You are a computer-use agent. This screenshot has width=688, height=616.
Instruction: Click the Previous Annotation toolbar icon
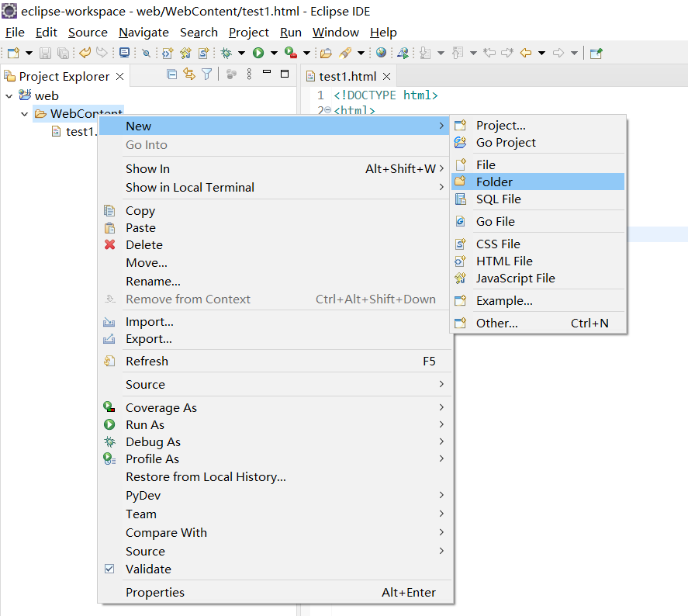pyautogui.click(x=458, y=53)
